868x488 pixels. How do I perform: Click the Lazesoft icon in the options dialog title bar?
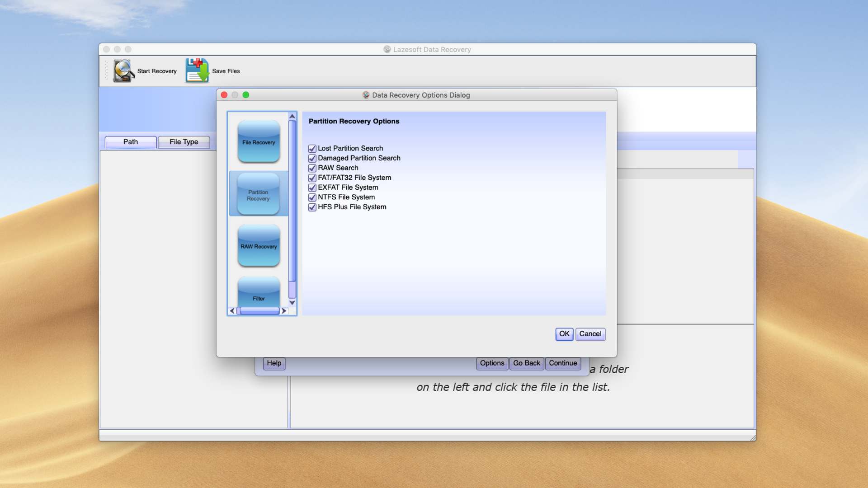[366, 95]
